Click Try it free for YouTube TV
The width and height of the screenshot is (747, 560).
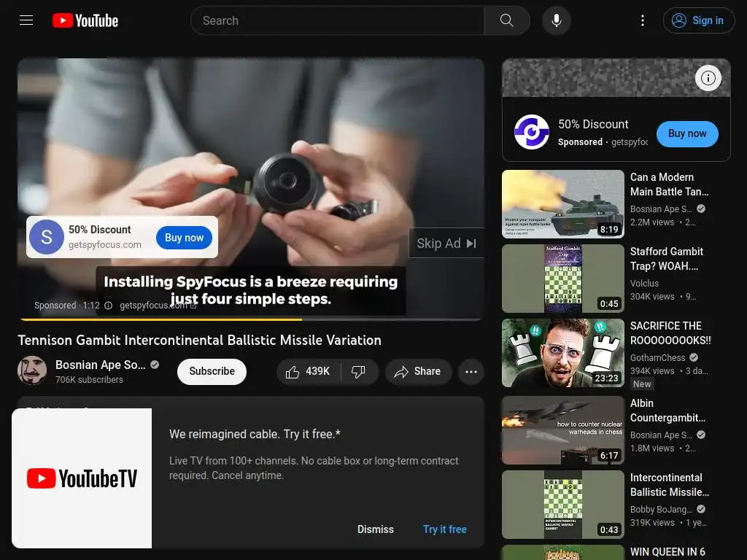click(444, 529)
